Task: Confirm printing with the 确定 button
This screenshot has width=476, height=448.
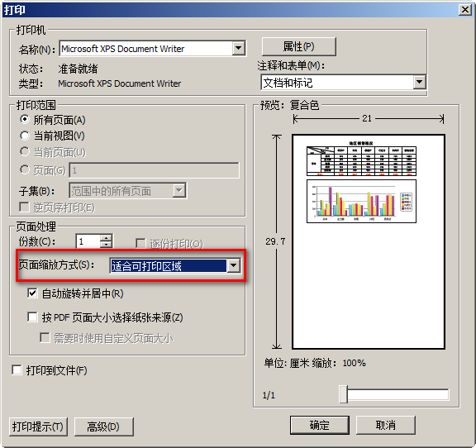Action: pyautogui.click(x=320, y=425)
